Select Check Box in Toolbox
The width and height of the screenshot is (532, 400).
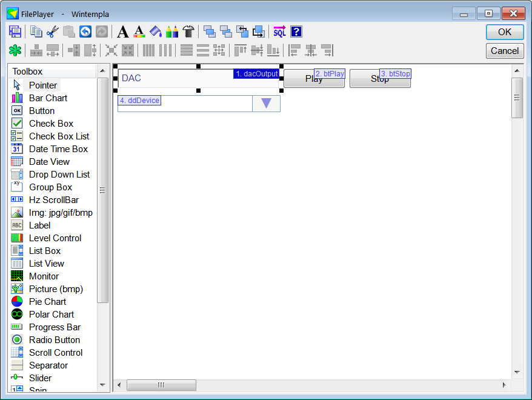click(52, 124)
